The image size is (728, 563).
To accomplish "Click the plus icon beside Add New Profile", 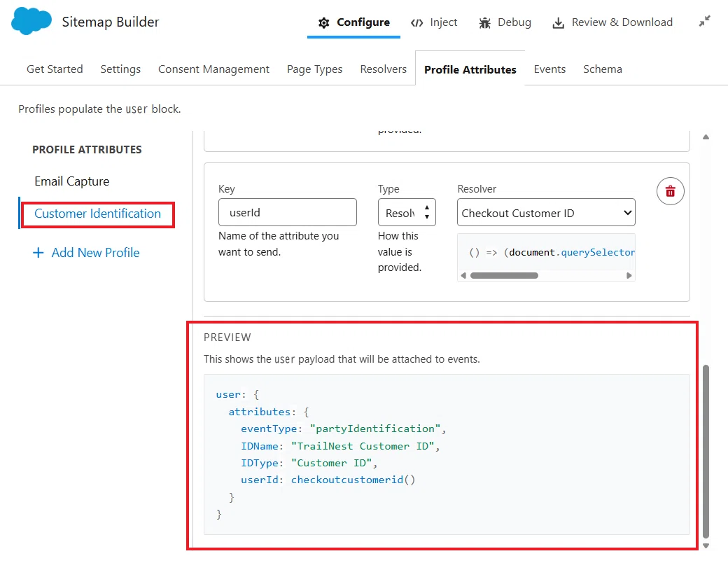I will coord(38,253).
